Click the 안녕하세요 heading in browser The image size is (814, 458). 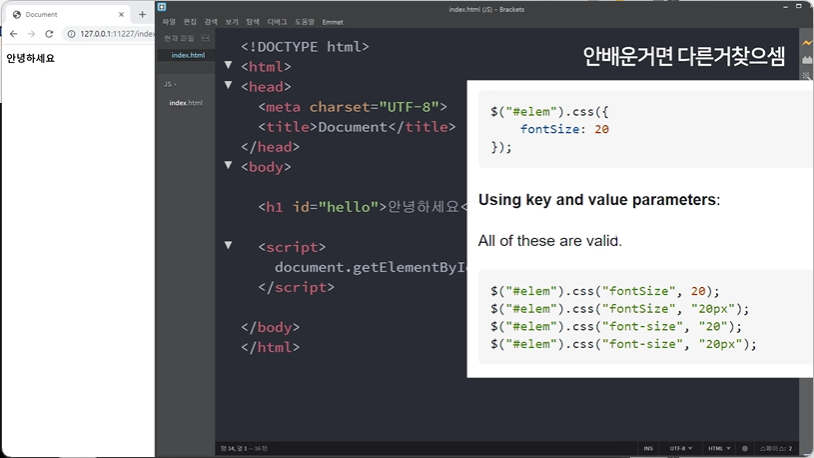click(30, 58)
